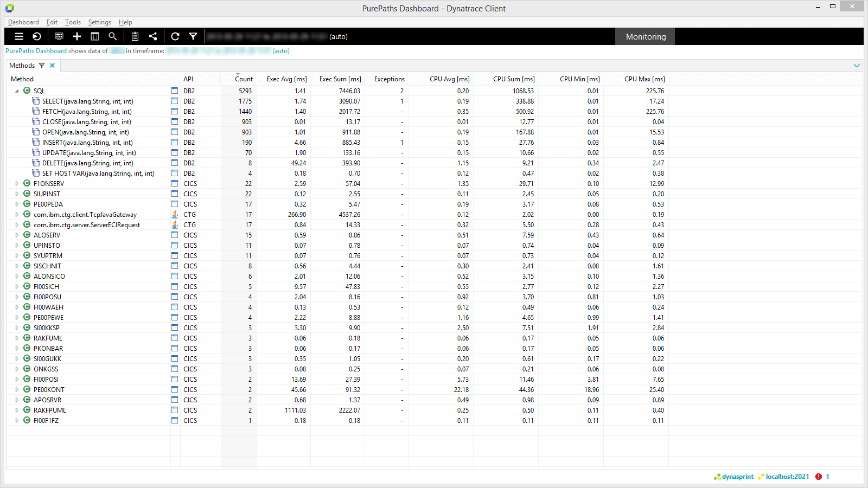
Task: Open the search tool in the toolbar
Action: pyautogui.click(x=112, y=36)
